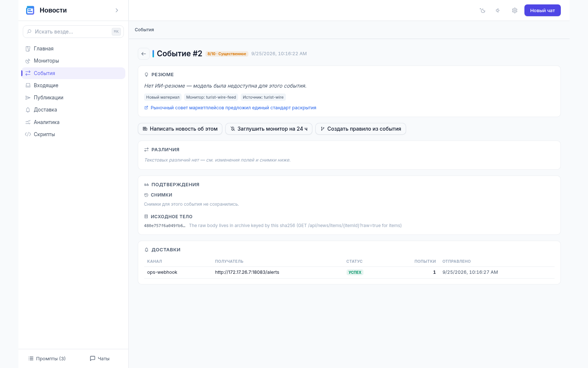Screen dimensions: 588x368
Task: Expand the Промпты (3) list
Action: (47, 358)
